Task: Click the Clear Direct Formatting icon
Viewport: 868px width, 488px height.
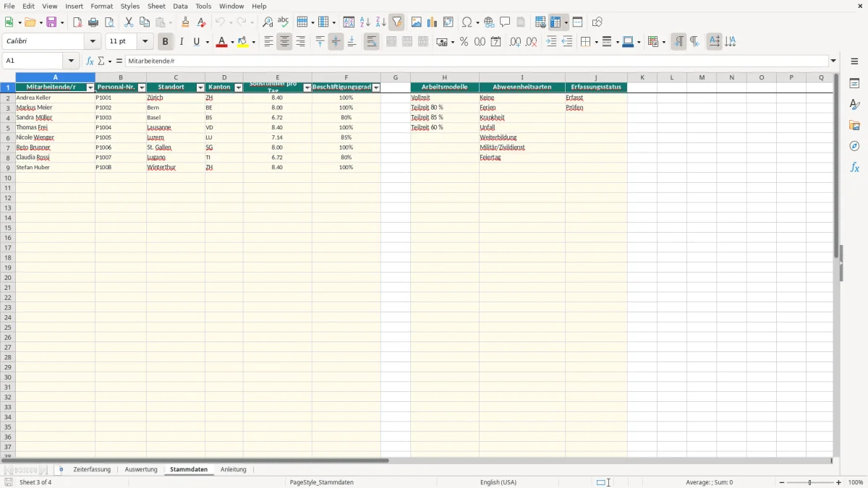Action: point(202,22)
